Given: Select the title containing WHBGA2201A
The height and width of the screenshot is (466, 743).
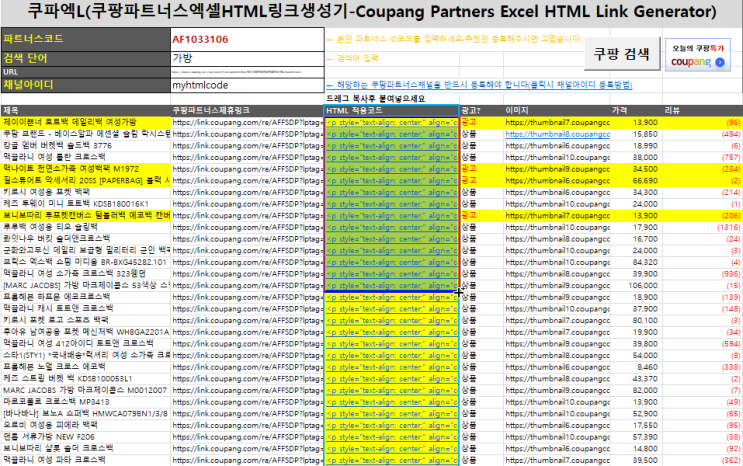Looking at the screenshot, I should (86, 332).
